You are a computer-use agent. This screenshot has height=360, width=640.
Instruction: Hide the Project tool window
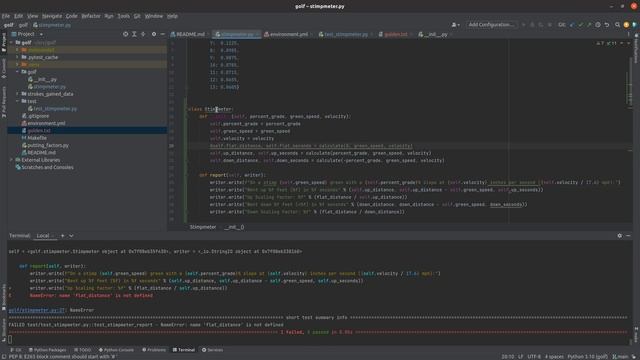pos(162,34)
